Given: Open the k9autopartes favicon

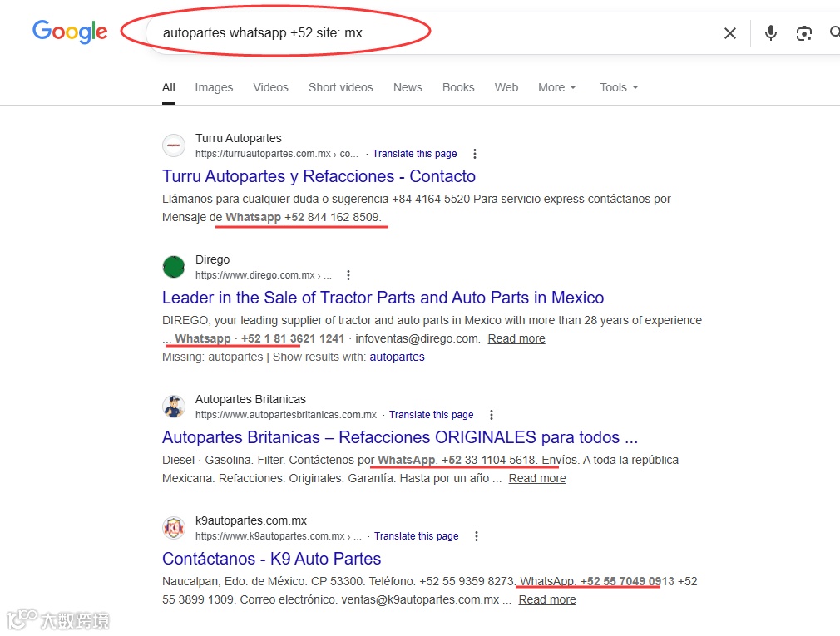Looking at the screenshot, I should tap(174, 529).
